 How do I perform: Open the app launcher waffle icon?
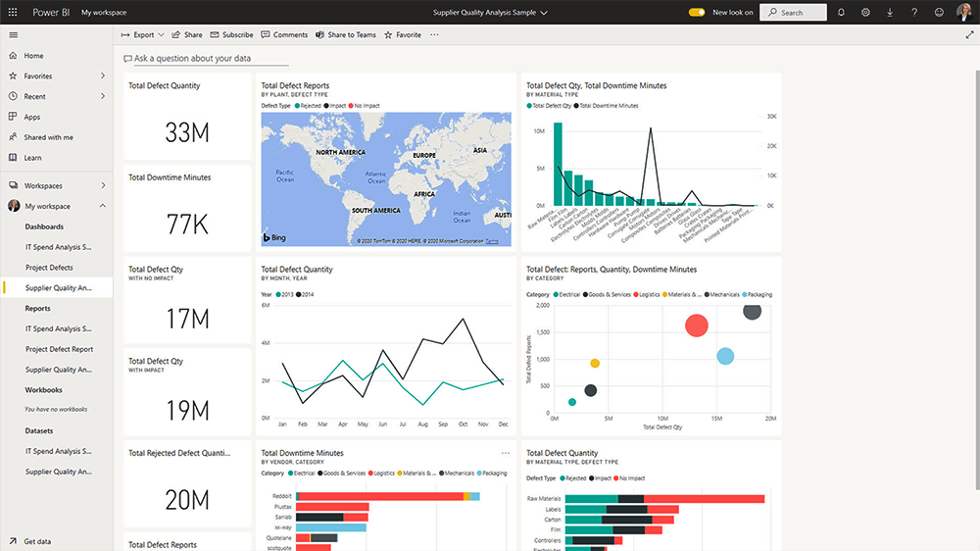pos(13,13)
